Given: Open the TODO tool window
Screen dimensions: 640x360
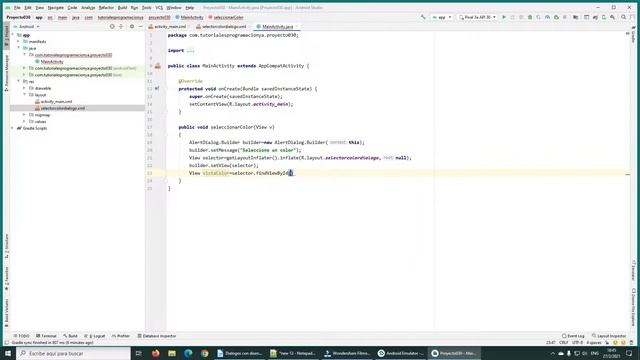Looking at the screenshot, I should point(22,336).
